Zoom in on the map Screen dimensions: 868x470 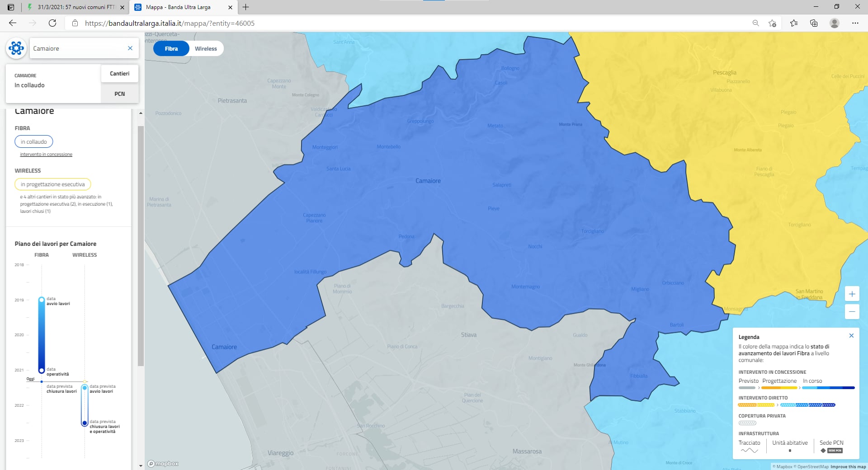(852, 294)
